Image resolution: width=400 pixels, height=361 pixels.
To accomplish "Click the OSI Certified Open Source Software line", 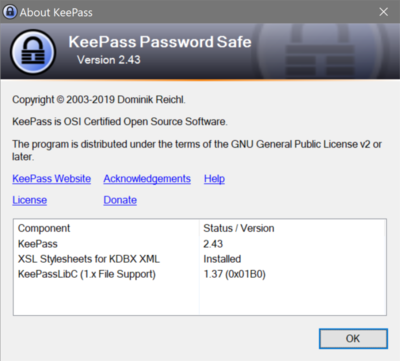I will pos(120,122).
